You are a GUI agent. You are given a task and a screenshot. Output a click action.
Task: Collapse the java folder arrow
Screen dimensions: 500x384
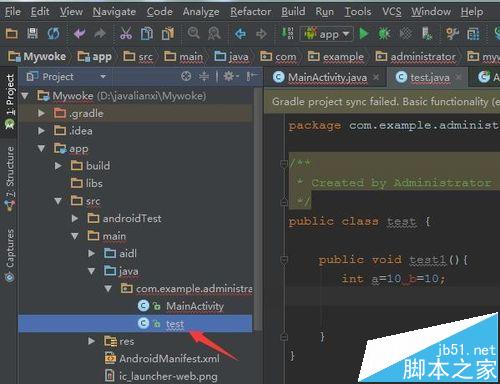pyautogui.click(x=91, y=271)
